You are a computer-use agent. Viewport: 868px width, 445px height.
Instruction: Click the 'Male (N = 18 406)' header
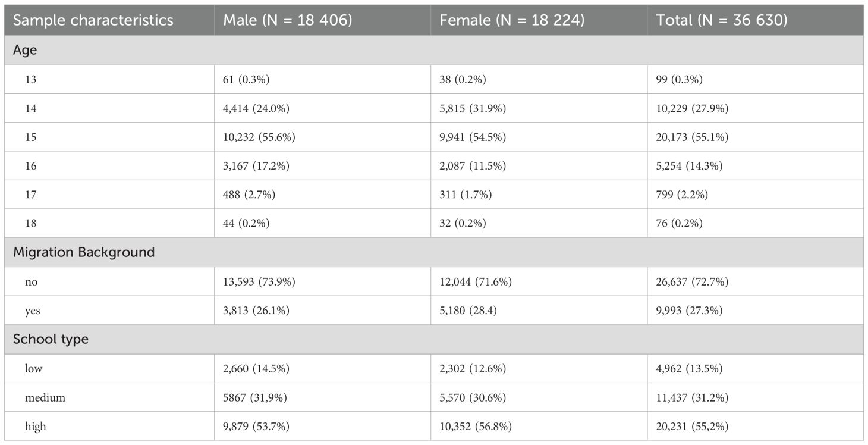click(288, 20)
